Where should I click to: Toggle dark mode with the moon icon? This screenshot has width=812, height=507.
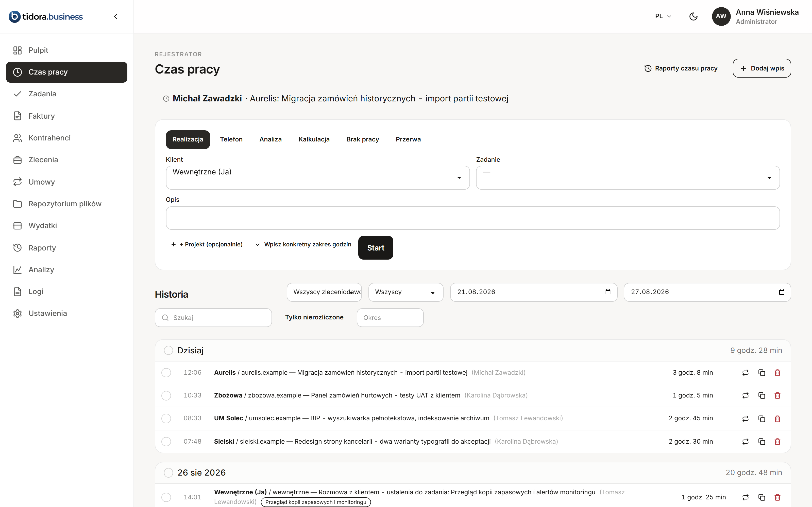point(693,16)
